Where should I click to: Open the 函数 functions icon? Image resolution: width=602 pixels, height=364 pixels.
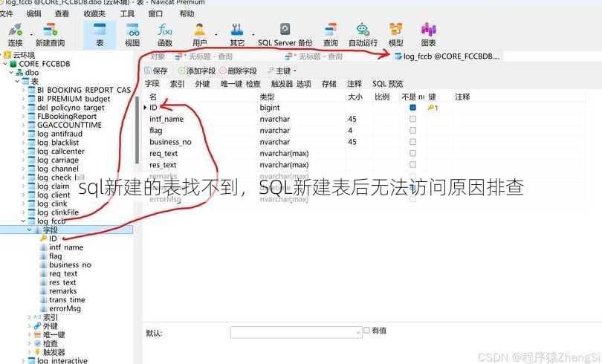(x=165, y=34)
